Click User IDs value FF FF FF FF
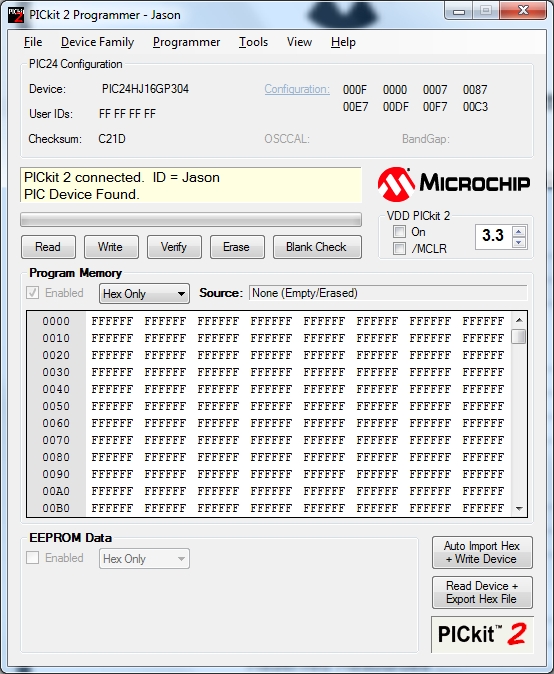This screenshot has width=554, height=674. tap(127, 114)
